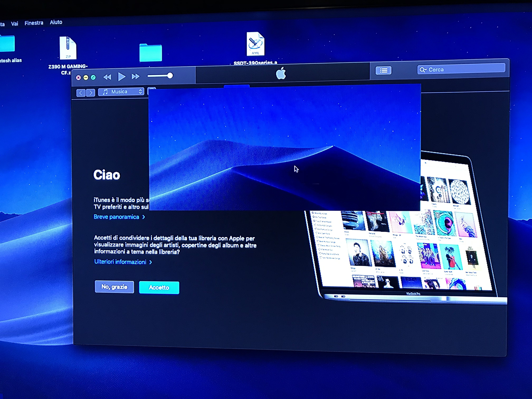This screenshot has width=532, height=399.
Task: Open the Finestra menu
Action: [34, 23]
